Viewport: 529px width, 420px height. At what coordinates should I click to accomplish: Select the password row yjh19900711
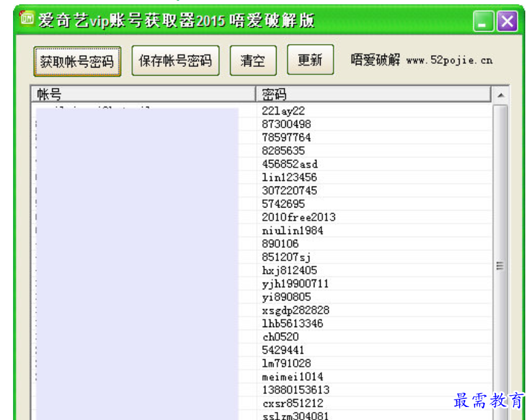point(295,284)
